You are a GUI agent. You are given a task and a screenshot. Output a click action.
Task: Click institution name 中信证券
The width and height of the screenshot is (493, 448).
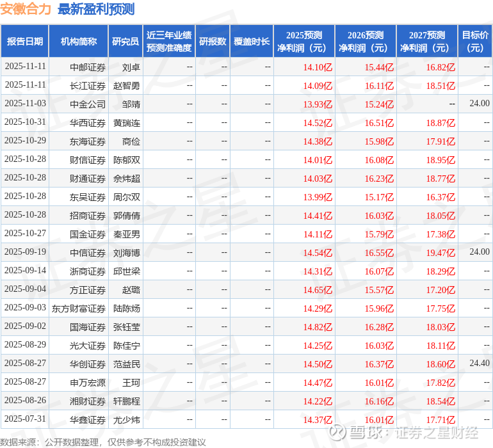[x=88, y=252]
